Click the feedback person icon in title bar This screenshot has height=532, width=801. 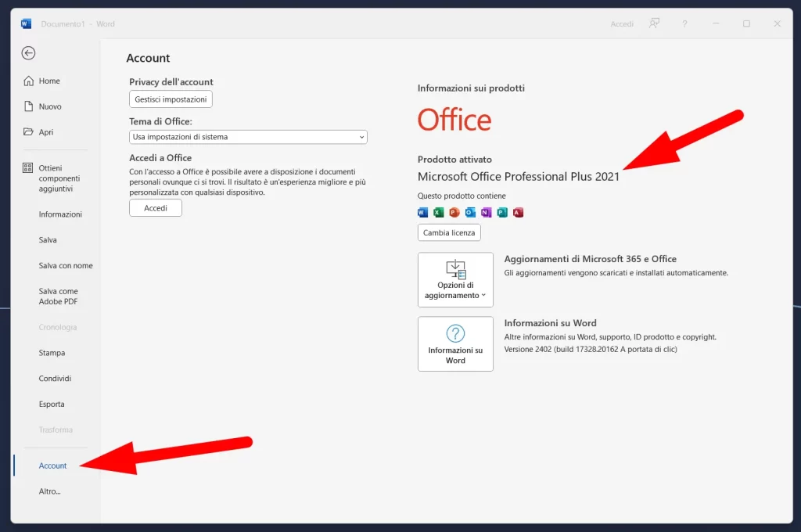coord(654,23)
